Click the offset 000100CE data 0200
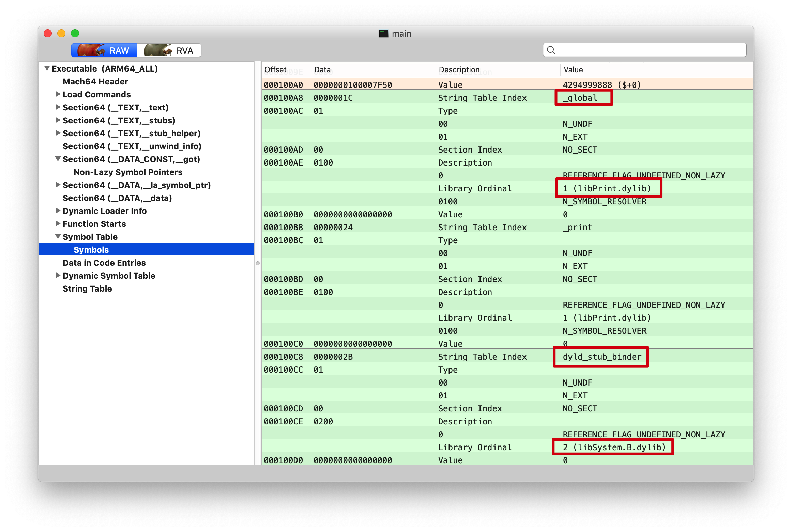The height and width of the screenshot is (532, 792). point(323,421)
